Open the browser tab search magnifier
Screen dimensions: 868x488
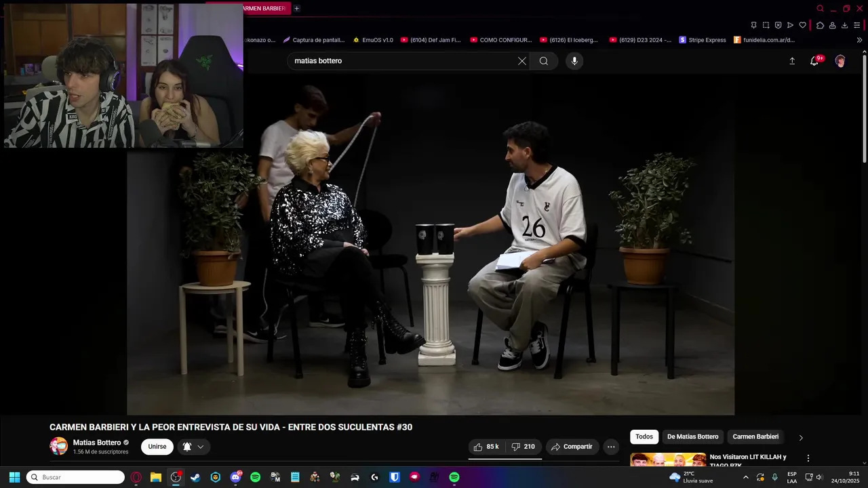pyautogui.click(x=820, y=8)
